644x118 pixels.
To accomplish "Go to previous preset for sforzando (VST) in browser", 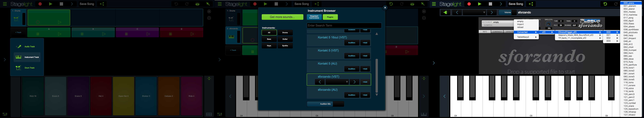I will (x=320, y=82).
